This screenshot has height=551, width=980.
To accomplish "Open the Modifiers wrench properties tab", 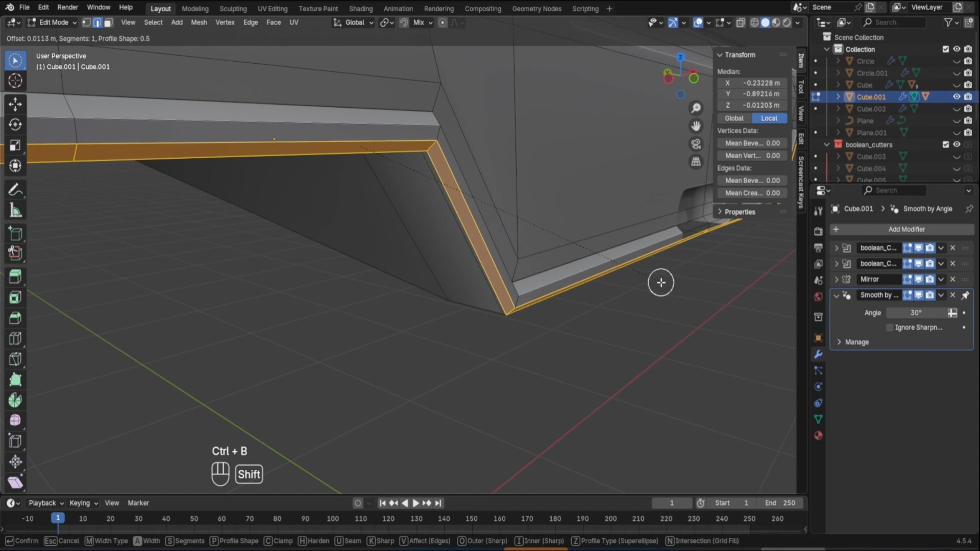I will coord(818,354).
